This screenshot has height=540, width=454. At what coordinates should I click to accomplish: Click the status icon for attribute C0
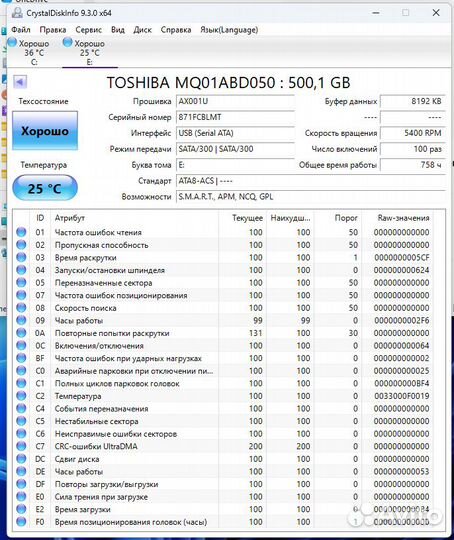(21, 371)
